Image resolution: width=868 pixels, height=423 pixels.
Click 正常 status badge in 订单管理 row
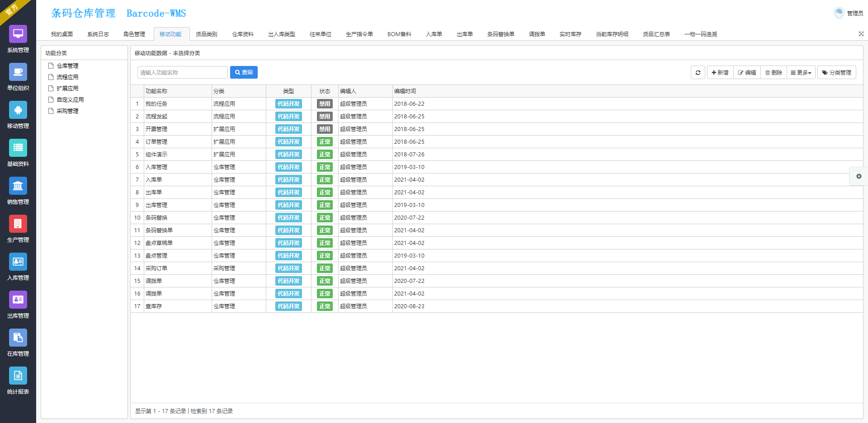pos(325,142)
